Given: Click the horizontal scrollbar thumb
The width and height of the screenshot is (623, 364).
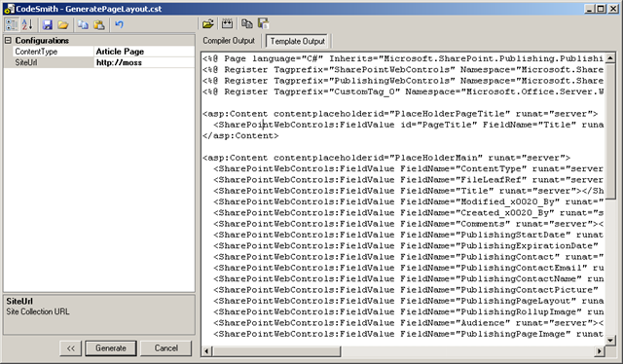Looking at the screenshot, I should pyautogui.click(x=276, y=351).
